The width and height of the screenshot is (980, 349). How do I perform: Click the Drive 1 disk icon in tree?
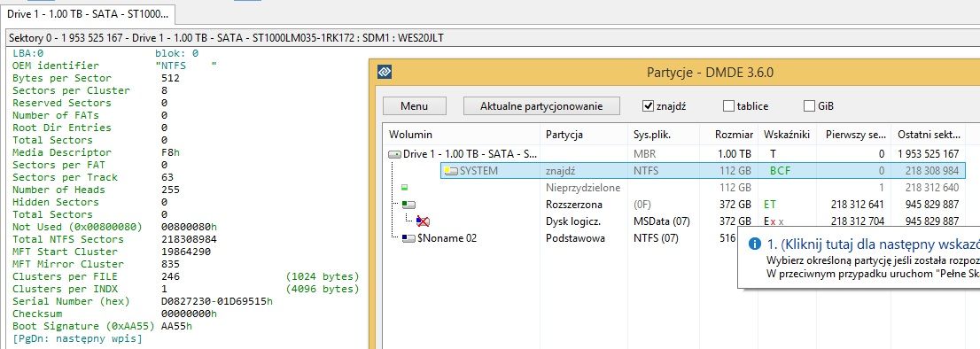pos(395,154)
